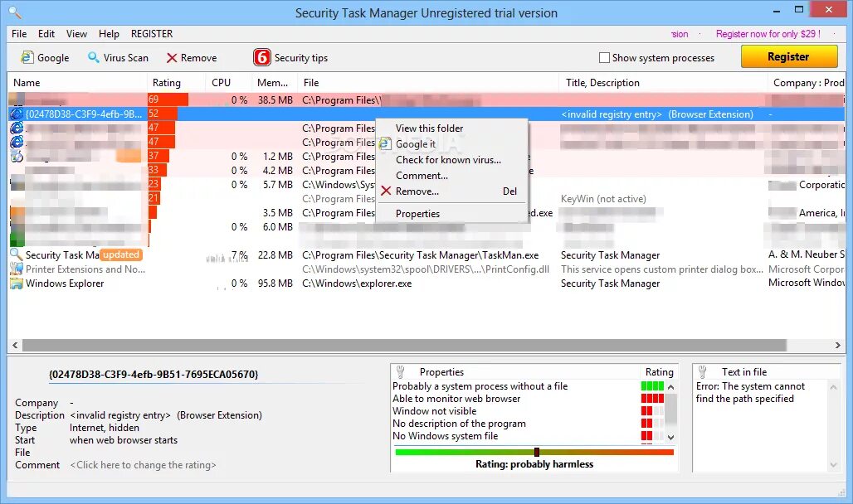This screenshot has height=504, width=853.
Task: Click the TaskMan.exe file path cell
Action: [x=421, y=255]
